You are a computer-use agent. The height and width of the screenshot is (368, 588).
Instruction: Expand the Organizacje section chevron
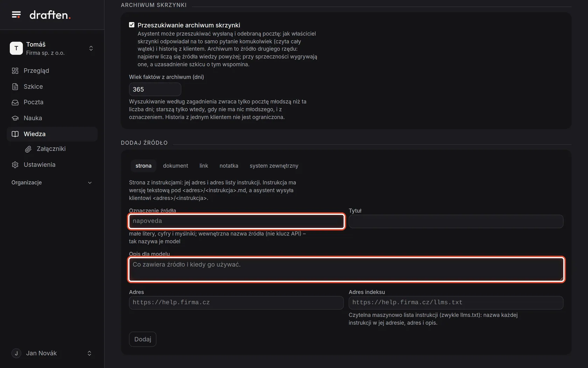[90, 183]
